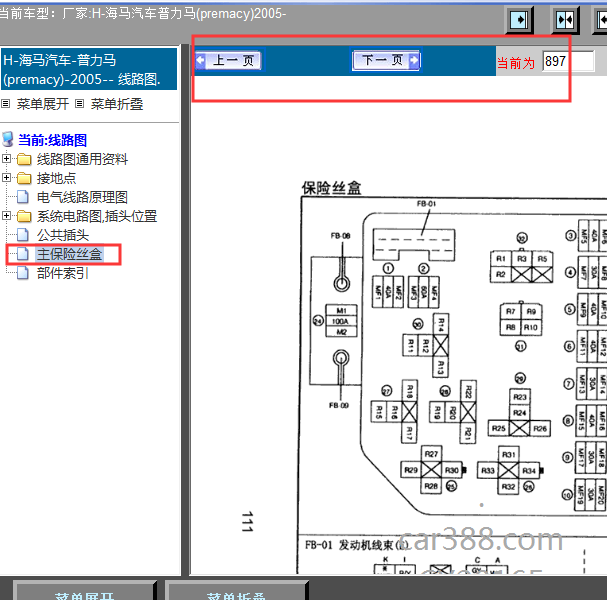The width and height of the screenshot is (607, 600).
Task: Click the folder icon of 线路图通用资料
Action: pyautogui.click(x=24, y=159)
